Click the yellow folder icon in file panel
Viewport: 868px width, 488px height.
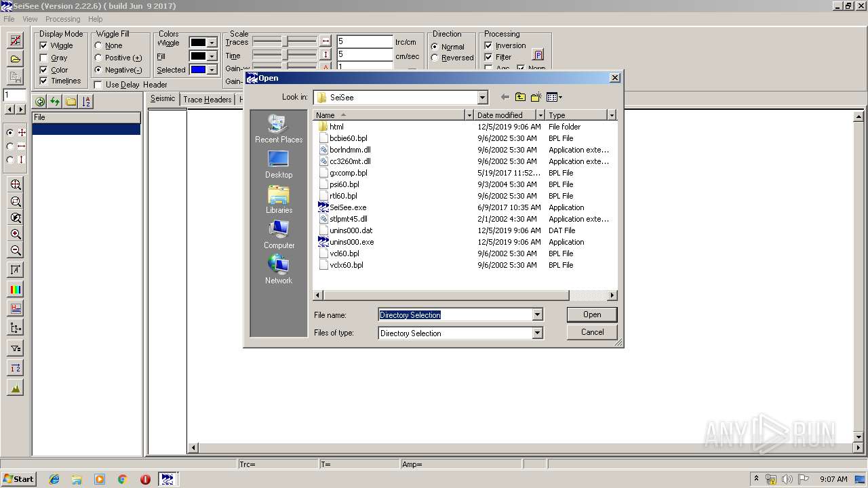[x=71, y=102]
